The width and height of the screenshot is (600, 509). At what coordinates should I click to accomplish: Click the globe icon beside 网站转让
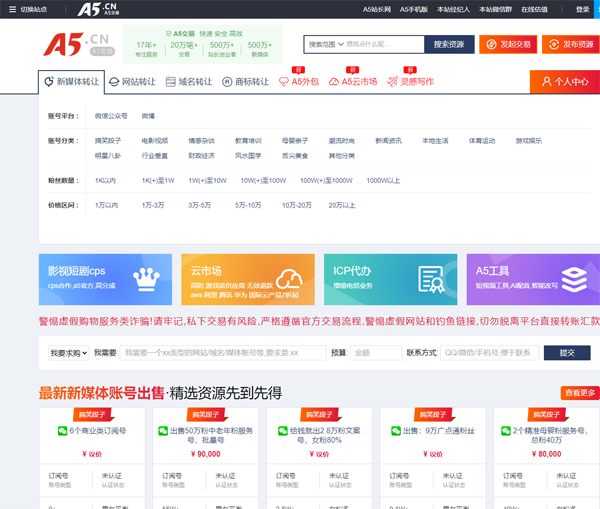114,82
